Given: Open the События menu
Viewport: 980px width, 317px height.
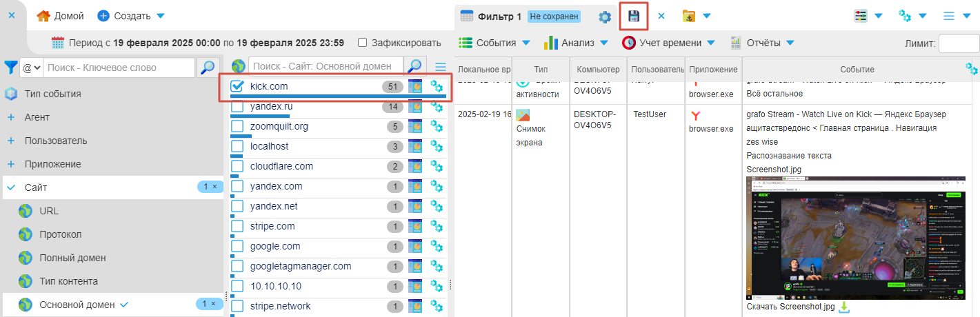Looking at the screenshot, I should pos(494,43).
